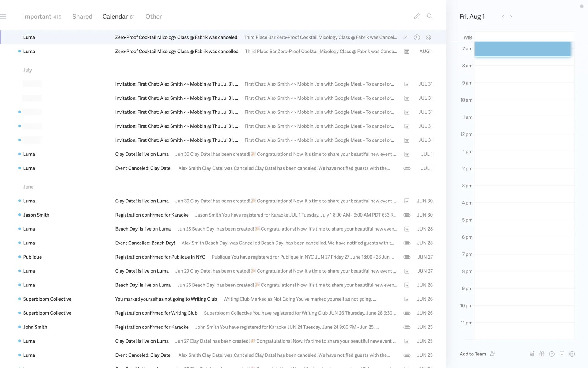Image resolution: width=588 pixels, height=368 pixels.
Task: Click the compose pencil icon
Action: (x=417, y=17)
